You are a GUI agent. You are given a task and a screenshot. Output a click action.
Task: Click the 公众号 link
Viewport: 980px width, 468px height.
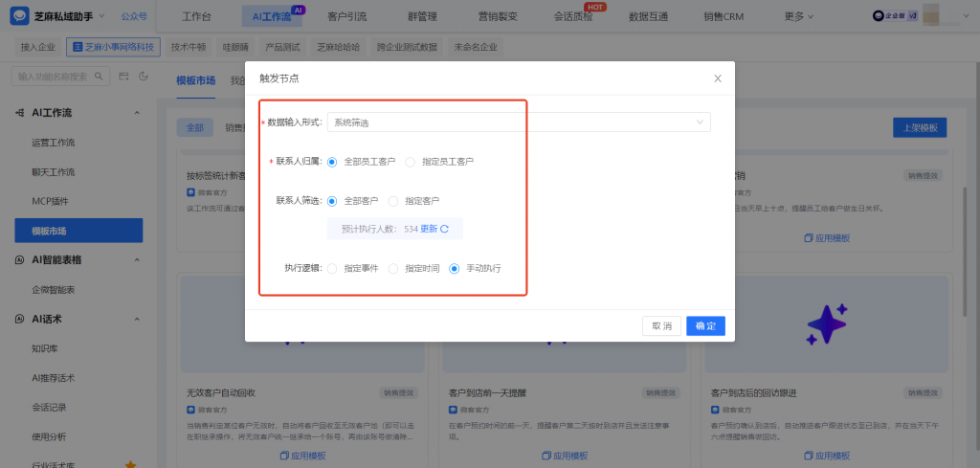click(x=134, y=16)
